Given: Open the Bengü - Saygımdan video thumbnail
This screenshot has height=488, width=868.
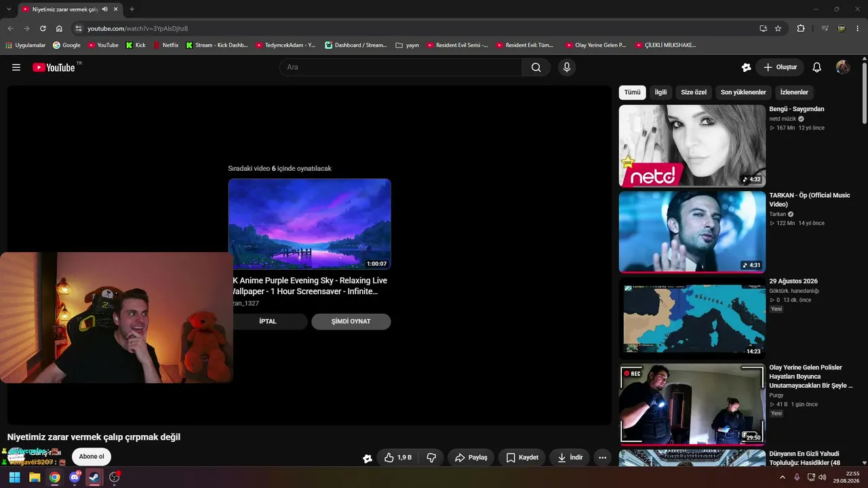Looking at the screenshot, I should point(692,146).
